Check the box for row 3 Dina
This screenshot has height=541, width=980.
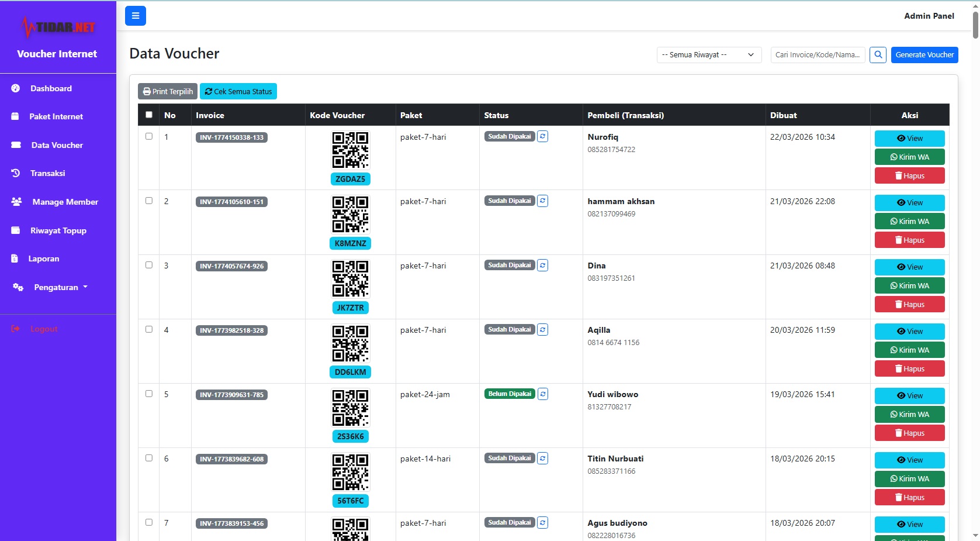[149, 265]
